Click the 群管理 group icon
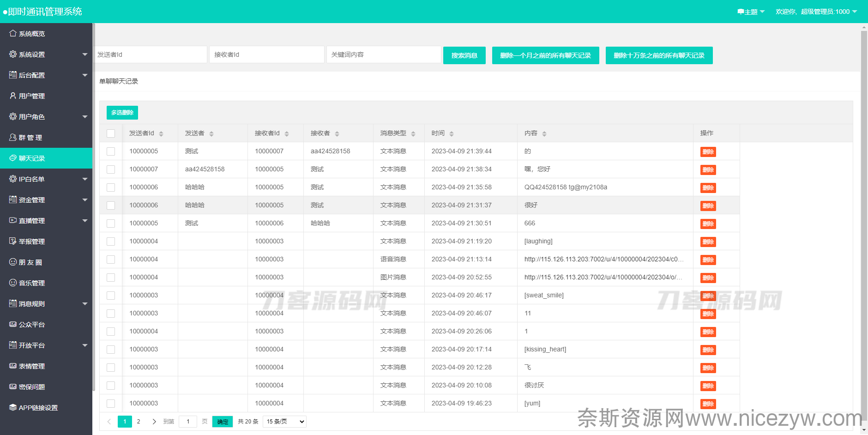Image resolution: width=868 pixels, height=435 pixels. coord(13,137)
